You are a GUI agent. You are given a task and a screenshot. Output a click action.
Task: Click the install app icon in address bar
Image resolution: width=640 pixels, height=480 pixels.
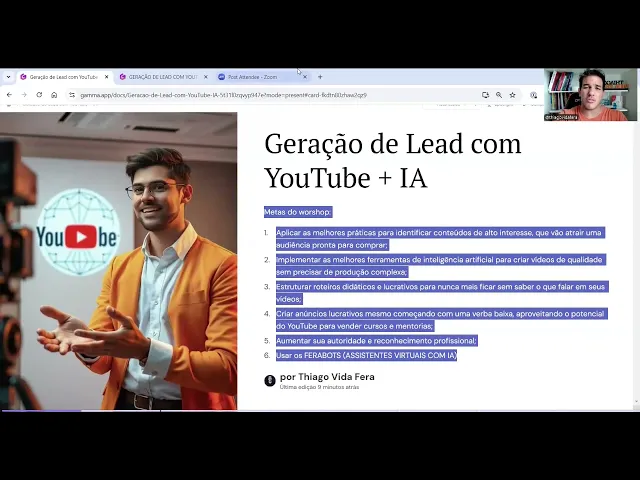(x=485, y=95)
